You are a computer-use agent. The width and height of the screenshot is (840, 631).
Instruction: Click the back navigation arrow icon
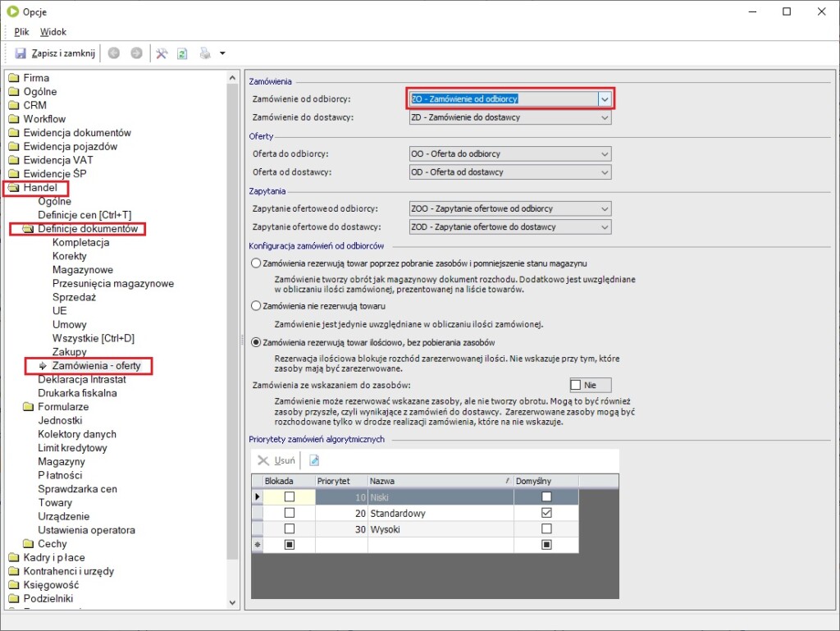(x=113, y=53)
